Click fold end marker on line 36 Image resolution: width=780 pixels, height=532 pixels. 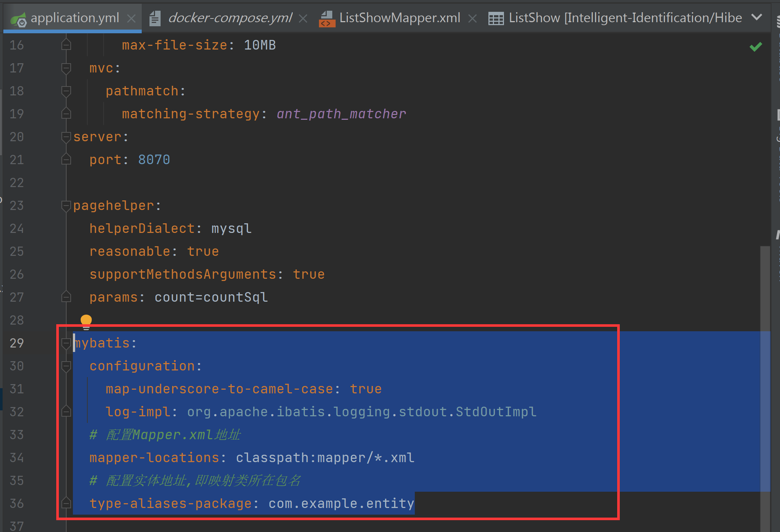coord(66,503)
